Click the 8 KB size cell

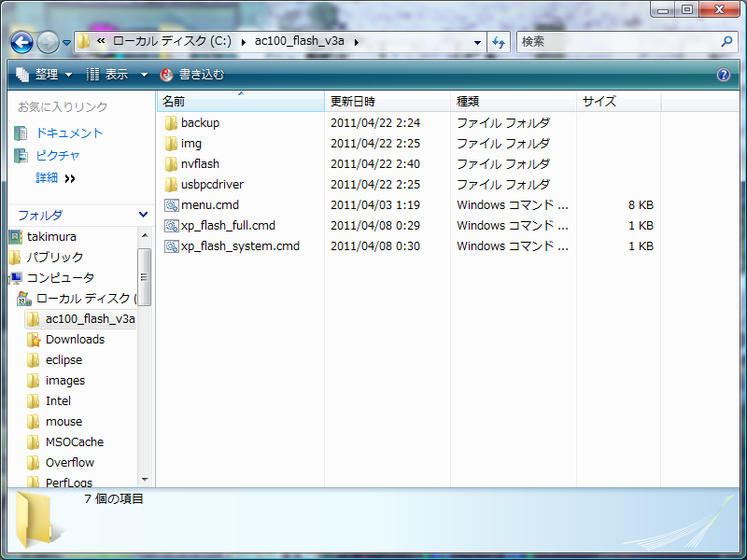(641, 205)
